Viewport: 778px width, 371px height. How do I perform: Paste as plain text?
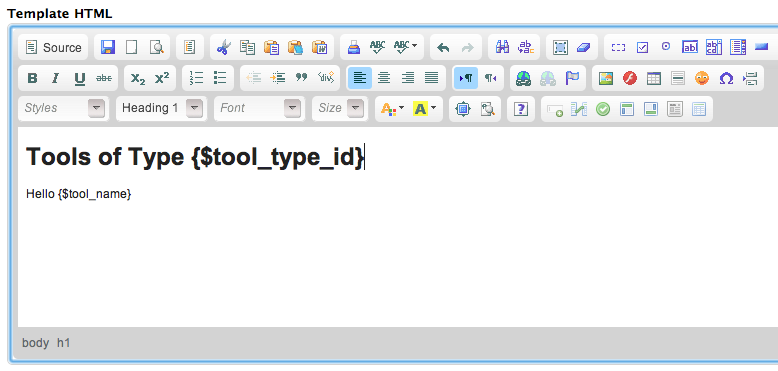pos(295,48)
